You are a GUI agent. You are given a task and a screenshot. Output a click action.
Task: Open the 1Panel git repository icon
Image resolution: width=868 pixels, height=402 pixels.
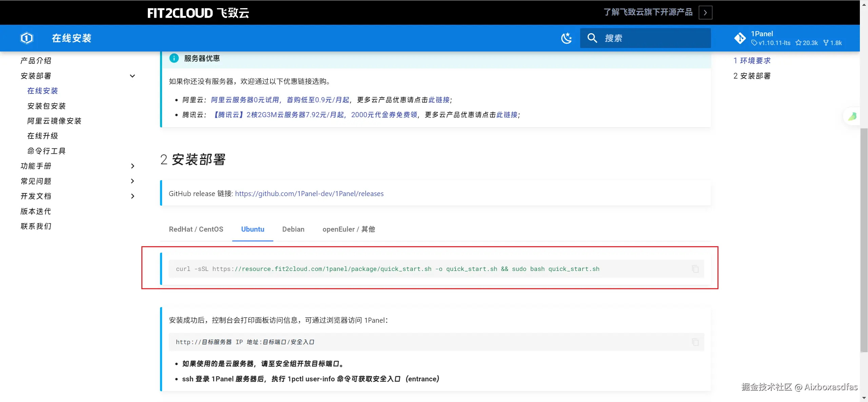click(740, 38)
